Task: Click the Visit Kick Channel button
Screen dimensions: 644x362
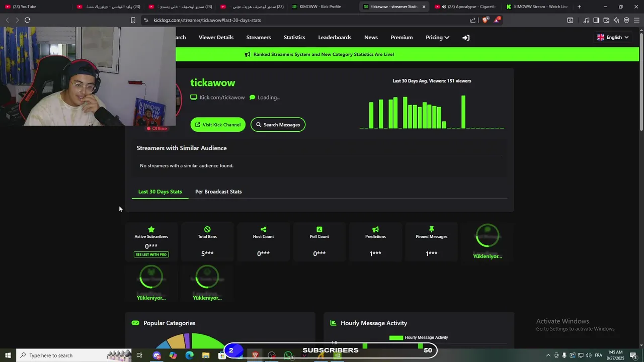Action: coord(218,125)
